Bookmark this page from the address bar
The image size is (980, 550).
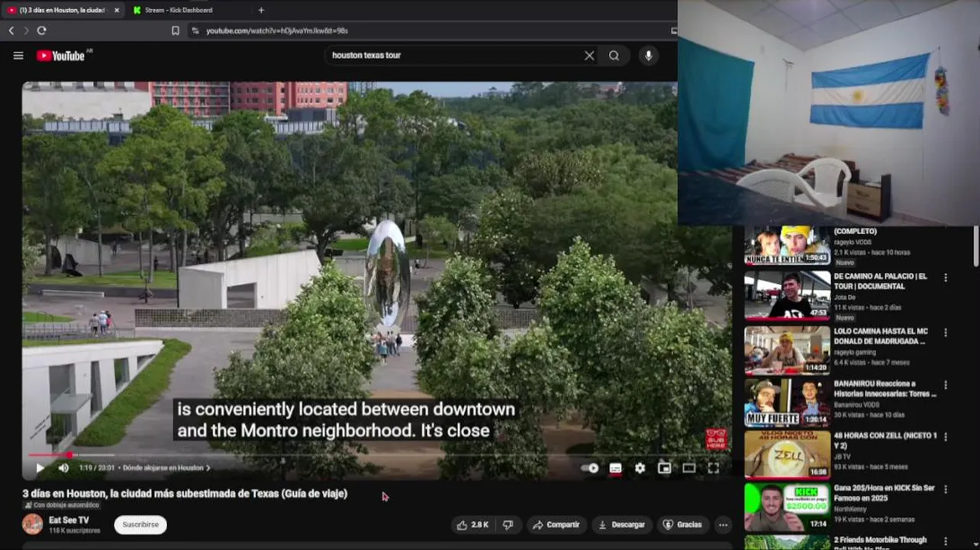pos(176,31)
